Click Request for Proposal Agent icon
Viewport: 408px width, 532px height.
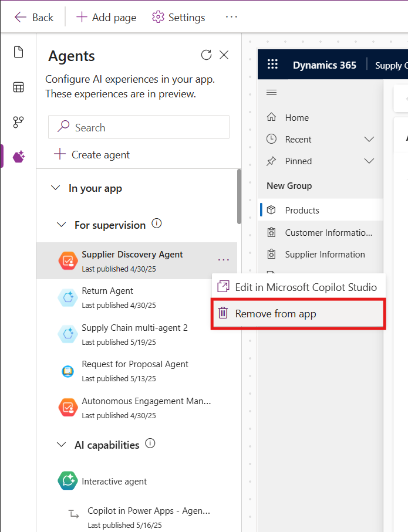click(x=68, y=371)
